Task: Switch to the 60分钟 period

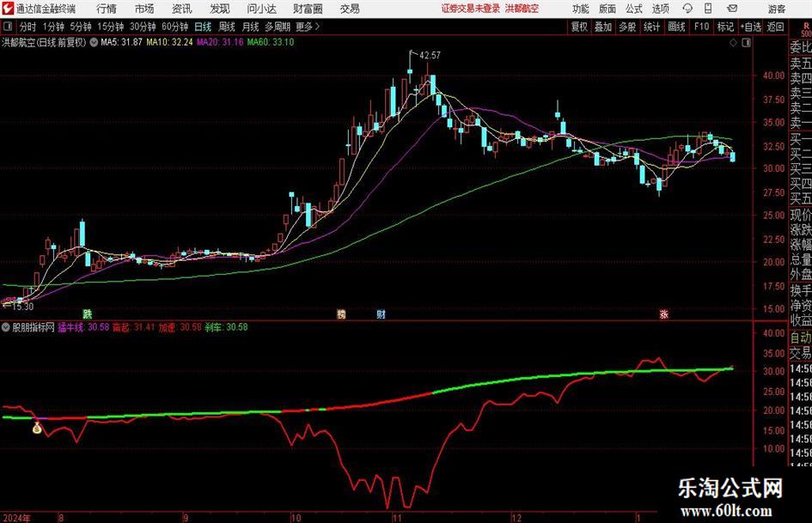Action: [175, 27]
